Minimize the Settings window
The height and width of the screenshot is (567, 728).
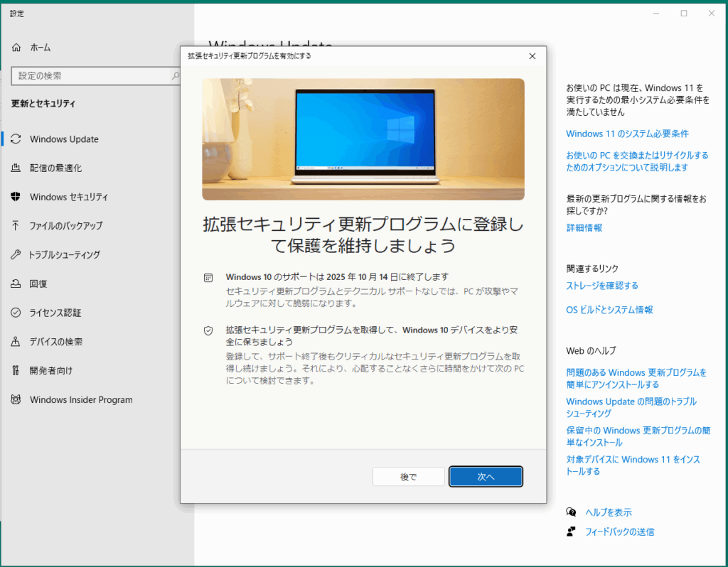click(x=656, y=13)
